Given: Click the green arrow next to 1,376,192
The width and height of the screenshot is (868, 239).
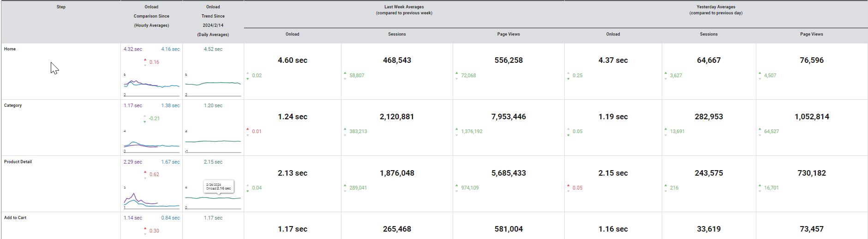Looking at the screenshot, I should 457,129.
